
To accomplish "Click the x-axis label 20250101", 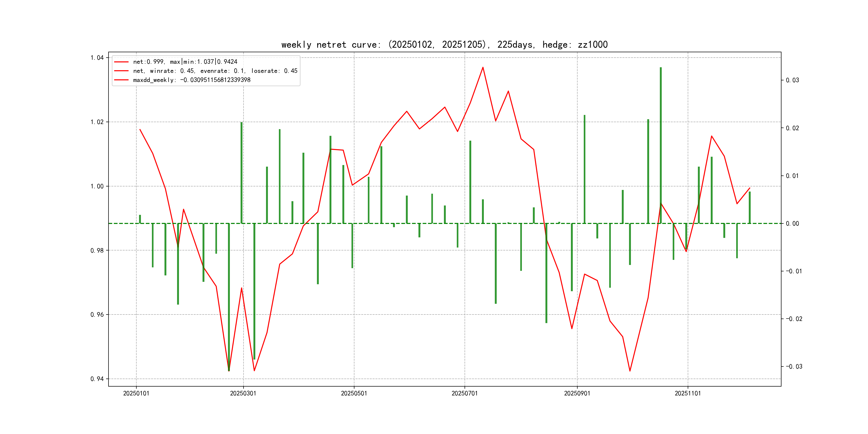I will (x=136, y=393).
